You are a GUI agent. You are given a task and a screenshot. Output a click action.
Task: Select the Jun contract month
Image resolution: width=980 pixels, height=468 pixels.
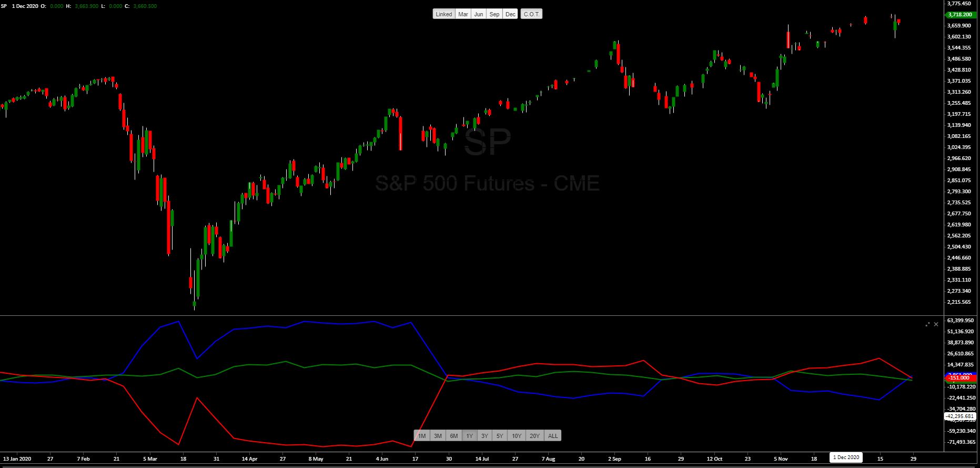click(x=479, y=14)
